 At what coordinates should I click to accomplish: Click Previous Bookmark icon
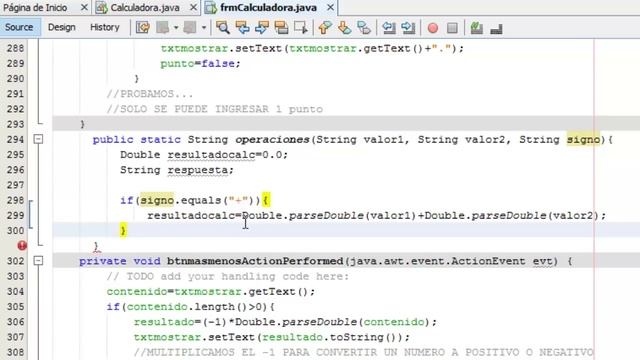325,28
